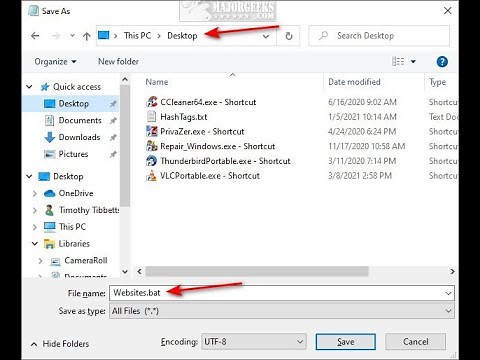The image size is (480, 360).
Task: Select This PC in address path
Action: [137, 35]
